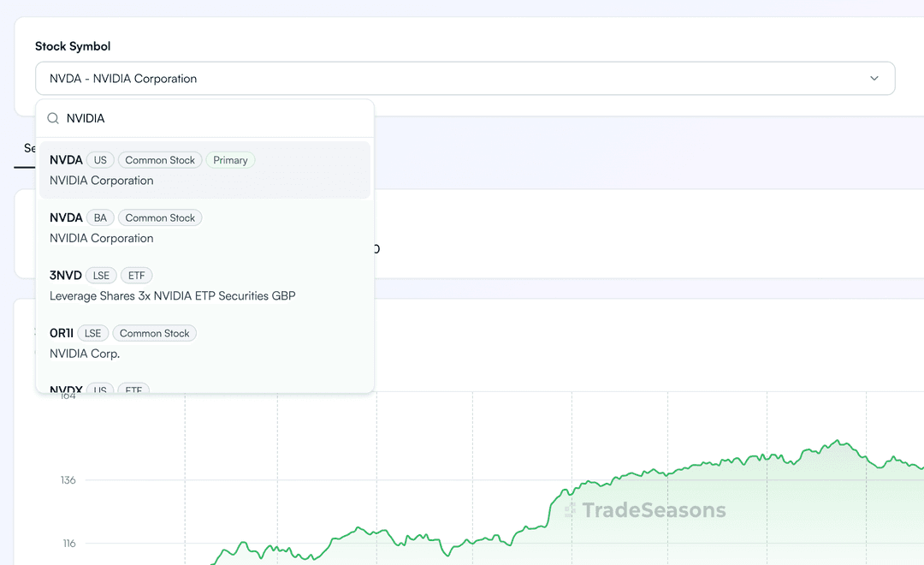
Task: Click the NVDA - NVIDIA Corporation selected value
Action: point(123,79)
